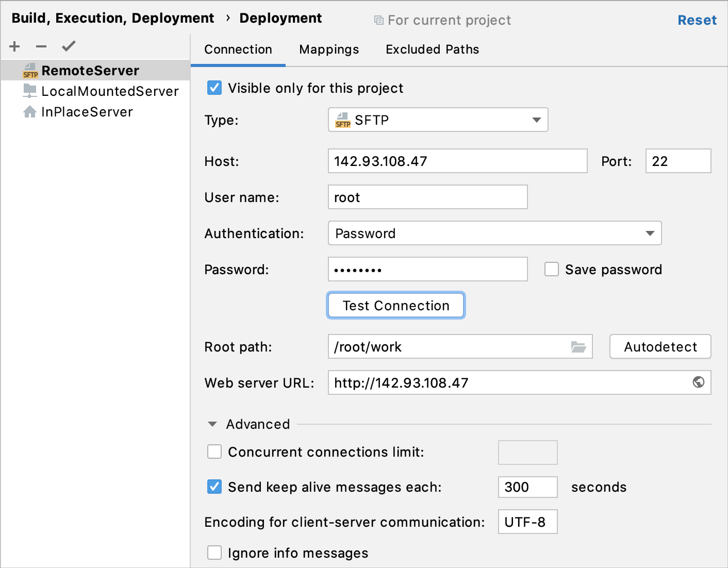The height and width of the screenshot is (568, 728).
Task: Click the Autodetect button
Action: click(660, 347)
